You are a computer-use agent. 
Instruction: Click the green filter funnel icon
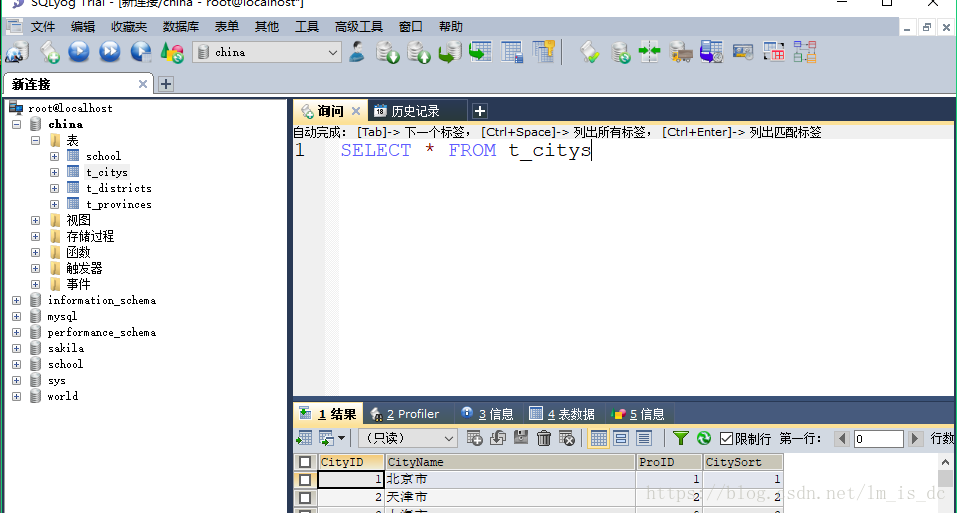coord(681,438)
